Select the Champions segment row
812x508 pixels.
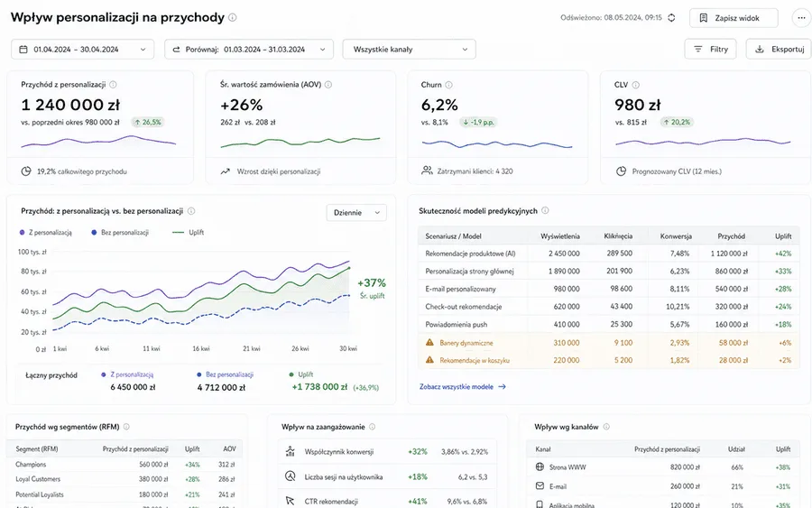(125, 465)
